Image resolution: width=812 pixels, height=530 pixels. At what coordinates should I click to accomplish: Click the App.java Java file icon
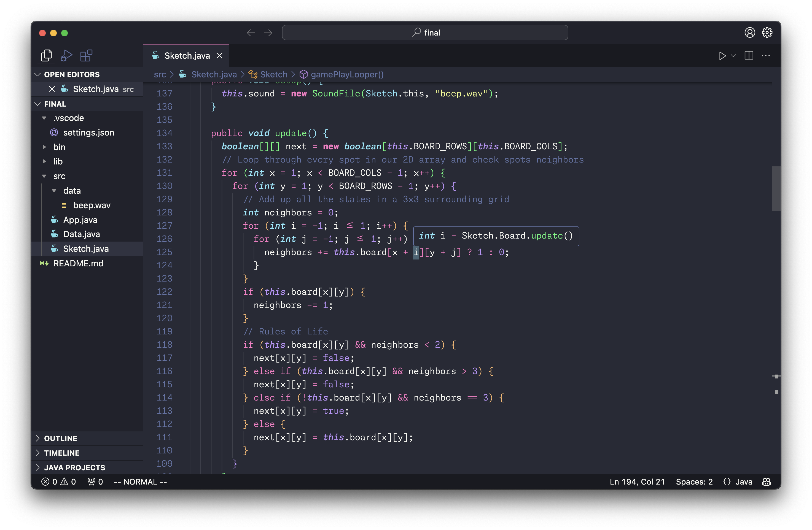pyautogui.click(x=54, y=220)
